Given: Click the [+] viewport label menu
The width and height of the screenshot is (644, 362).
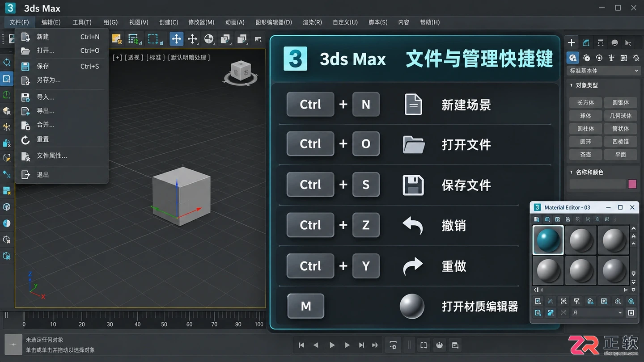Looking at the screenshot, I should [x=117, y=58].
